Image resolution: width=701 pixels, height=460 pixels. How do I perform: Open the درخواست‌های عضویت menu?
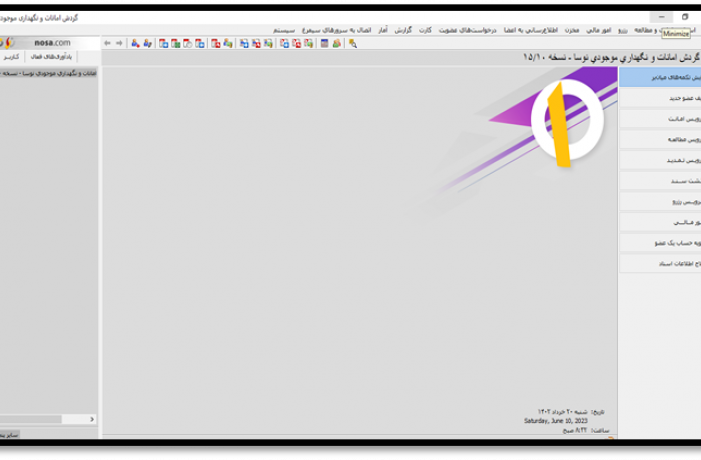[468, 30]
